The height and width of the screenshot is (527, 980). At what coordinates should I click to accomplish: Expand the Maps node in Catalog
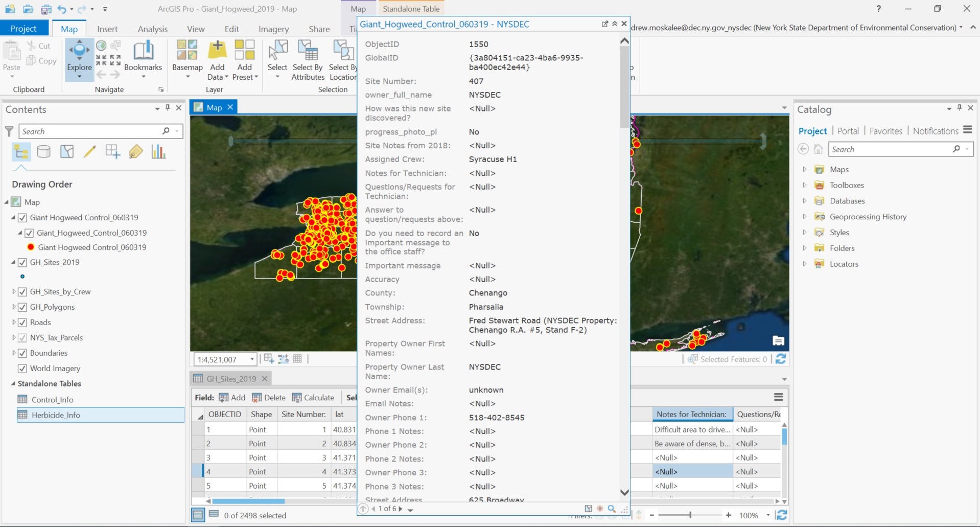click(x=805, y=169)
